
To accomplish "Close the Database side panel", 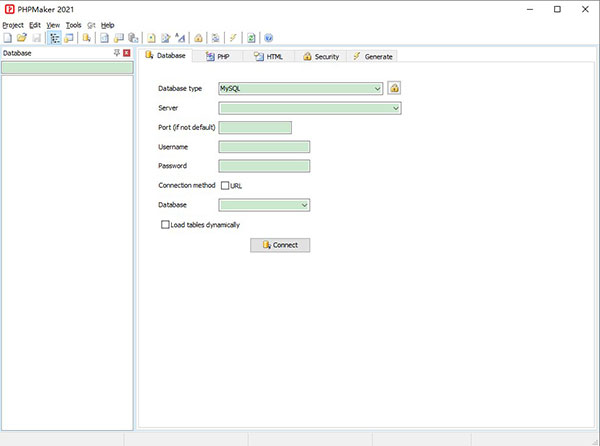I will tap(127, 52).
